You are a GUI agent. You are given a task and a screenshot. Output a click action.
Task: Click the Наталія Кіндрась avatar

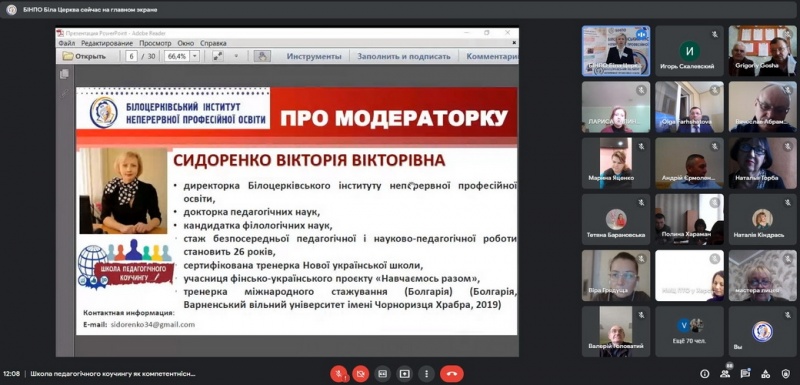[762, 218]
